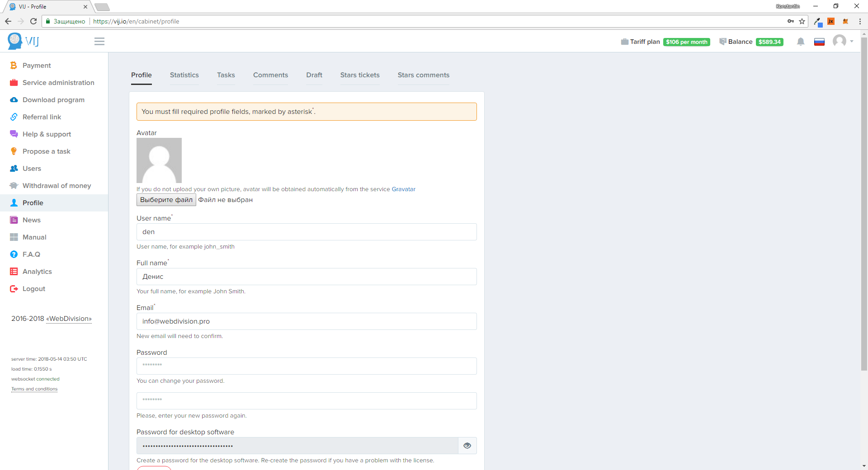The width and height of the screenshot is (868, 470).
Task: Go to Withdrawal of money
Action: click(x=57, y=186)
